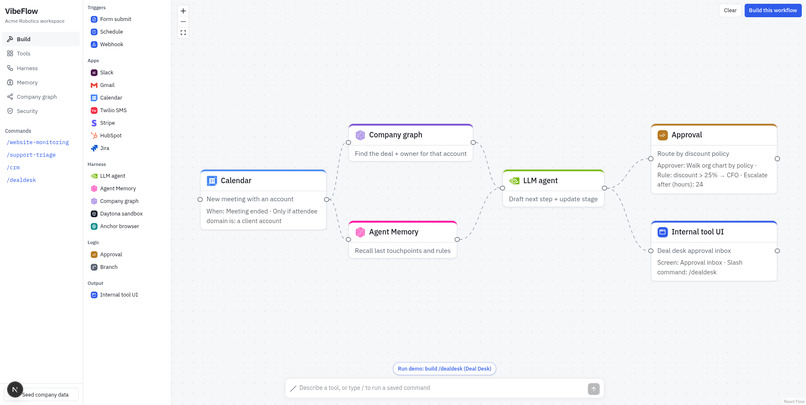Screen dimensions: 806x405
Task: Fit the workflow view to screen
Action: 184,33
